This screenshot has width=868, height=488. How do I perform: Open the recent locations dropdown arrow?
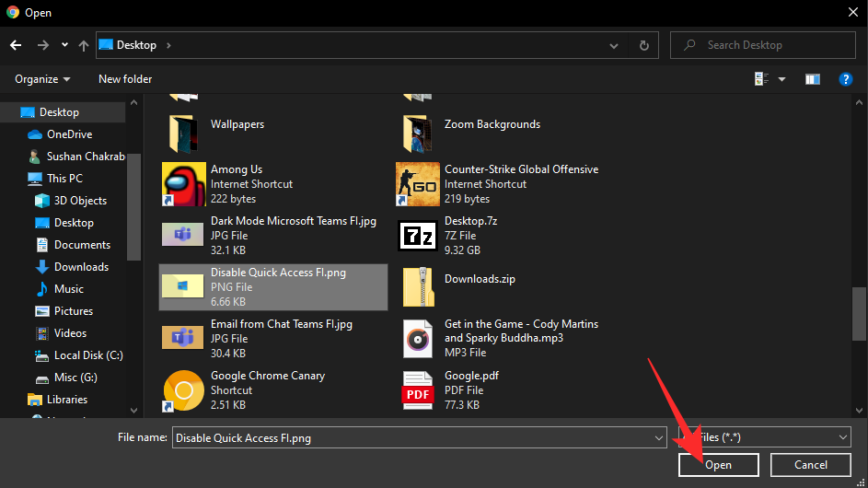coord(64,45)
